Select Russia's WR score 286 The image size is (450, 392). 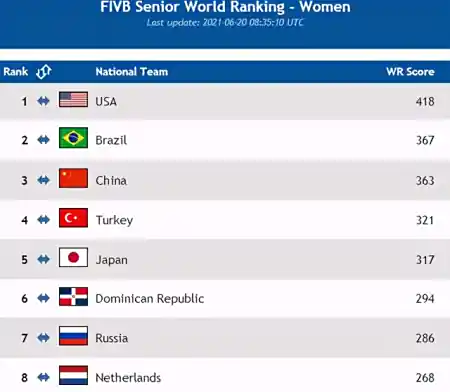pos(425,338)
